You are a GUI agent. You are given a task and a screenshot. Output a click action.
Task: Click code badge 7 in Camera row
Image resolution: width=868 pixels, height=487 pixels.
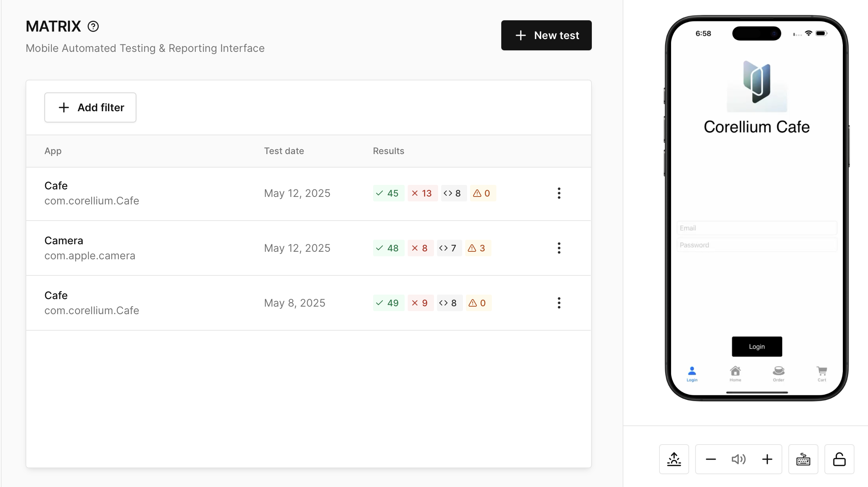click(x=449, y=248)
